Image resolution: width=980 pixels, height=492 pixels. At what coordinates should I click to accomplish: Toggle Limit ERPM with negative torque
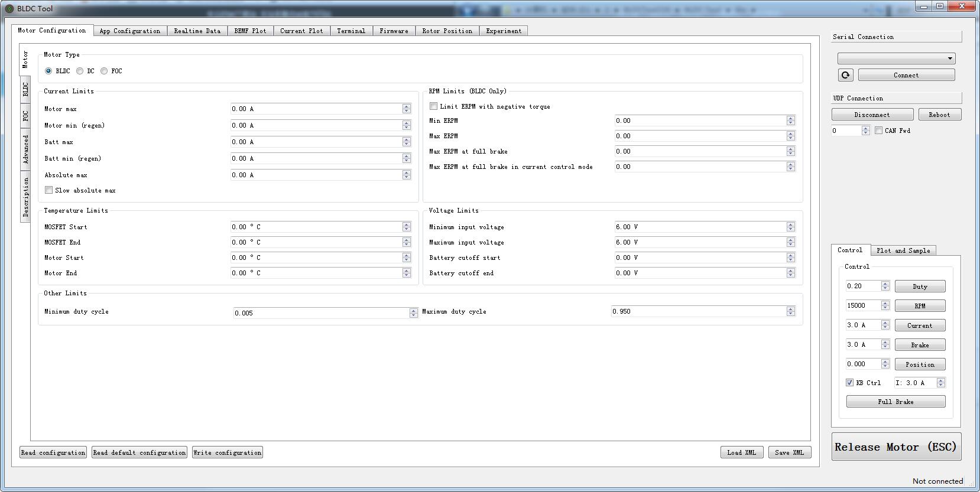click(x=434, y=106)
